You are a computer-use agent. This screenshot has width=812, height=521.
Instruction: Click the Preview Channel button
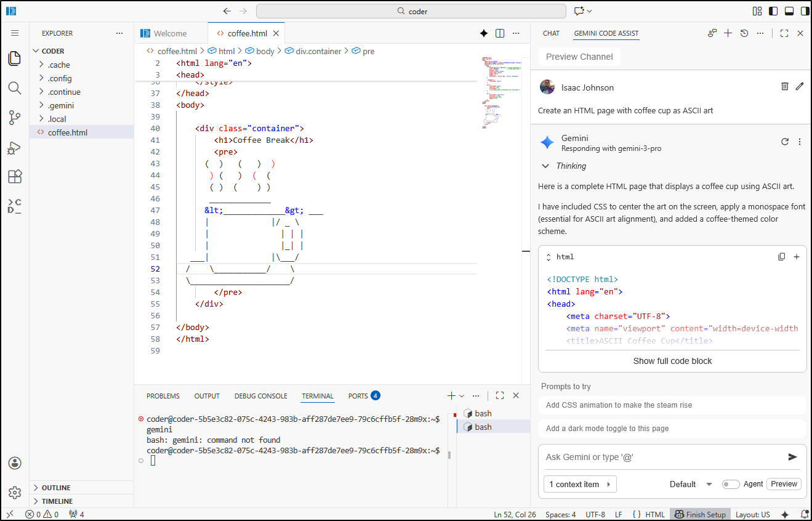pos(579,56)
